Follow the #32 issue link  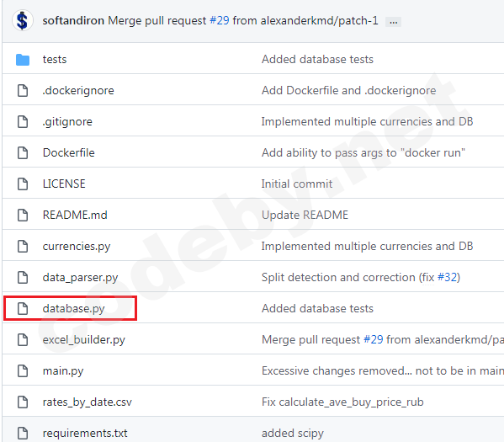pyautogui.click(x=447, y=277)
